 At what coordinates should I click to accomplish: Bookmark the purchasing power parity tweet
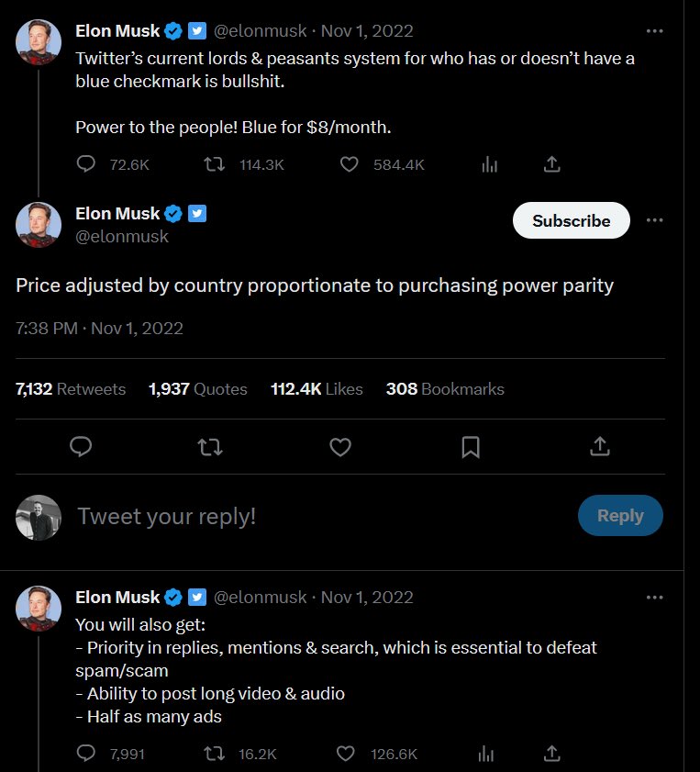pos(471,447)
